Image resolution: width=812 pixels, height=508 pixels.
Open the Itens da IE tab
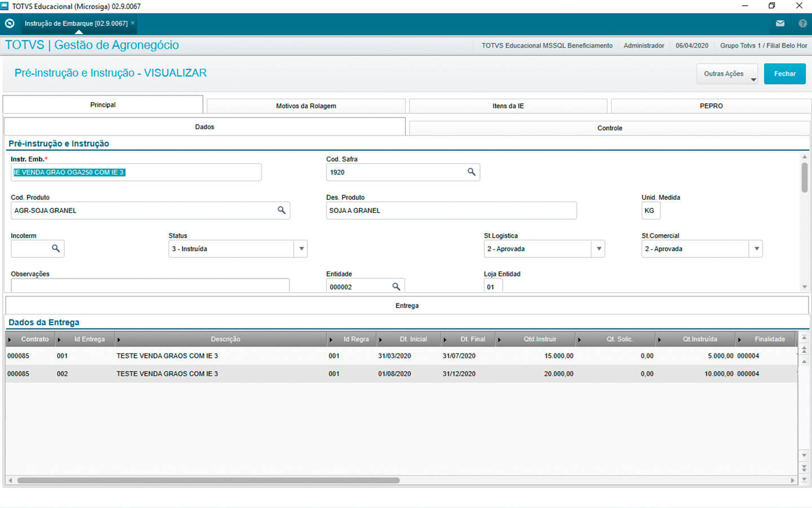507,106
